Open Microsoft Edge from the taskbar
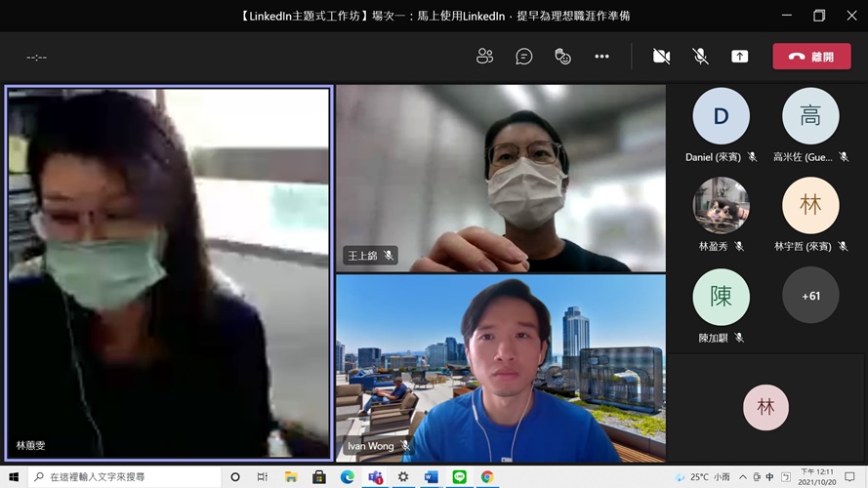This screenshot has width=868, height=488. [x=347, y=477]
